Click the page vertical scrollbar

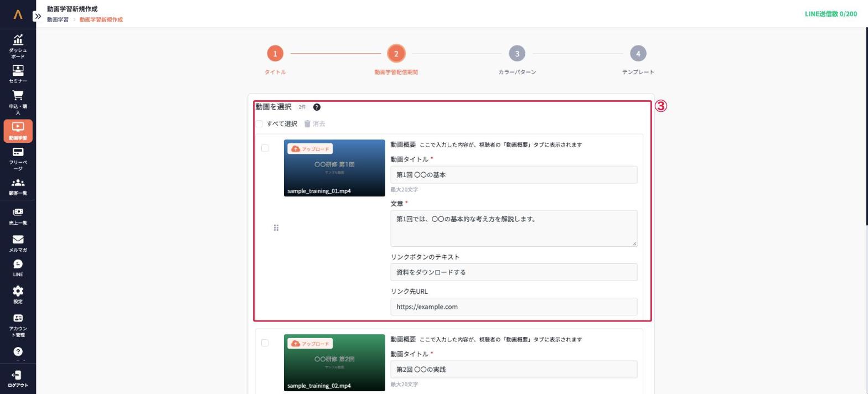(x=866, y=127)
